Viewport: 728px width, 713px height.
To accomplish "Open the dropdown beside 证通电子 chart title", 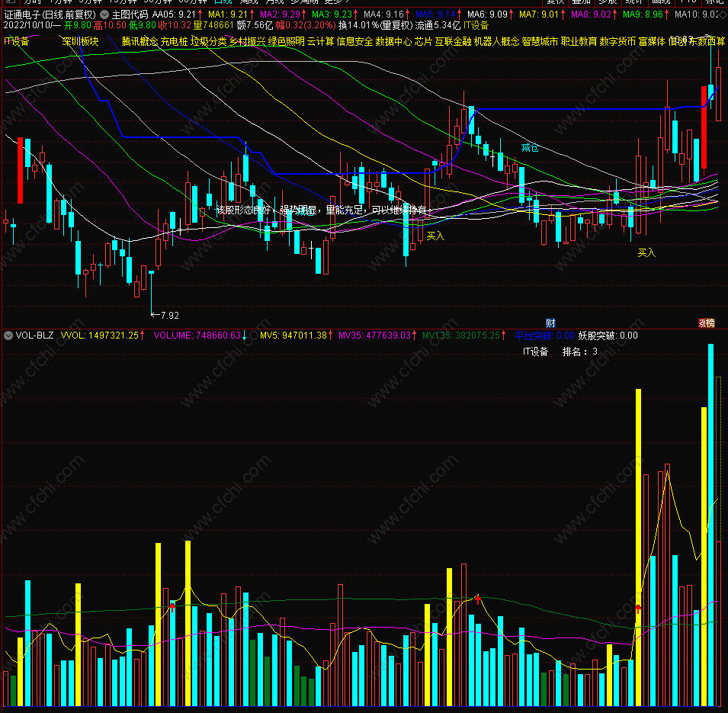I will [104, 14].
